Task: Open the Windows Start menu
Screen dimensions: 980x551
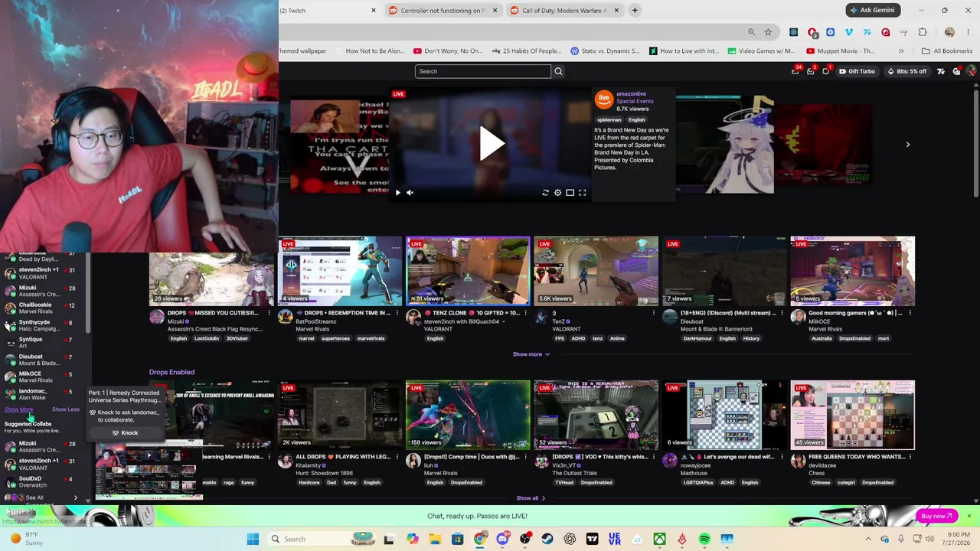Action: 253,539
